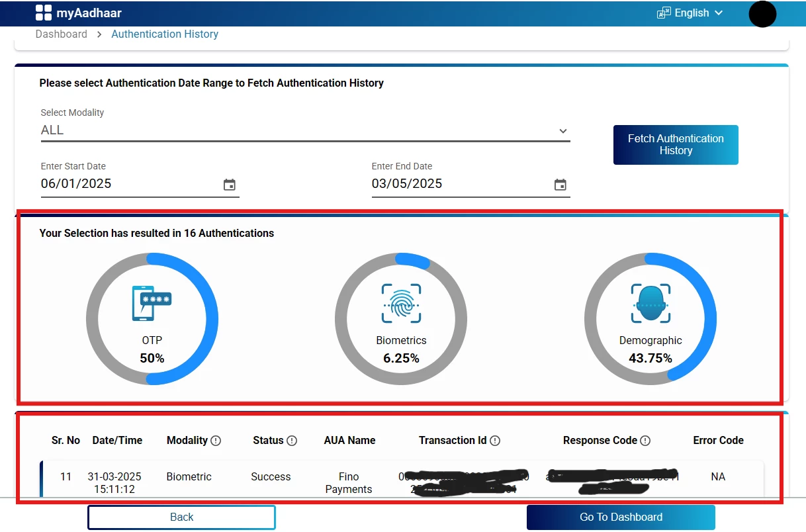
Task: Open the End Date calendar picker icon
Action: pos(560,185)
